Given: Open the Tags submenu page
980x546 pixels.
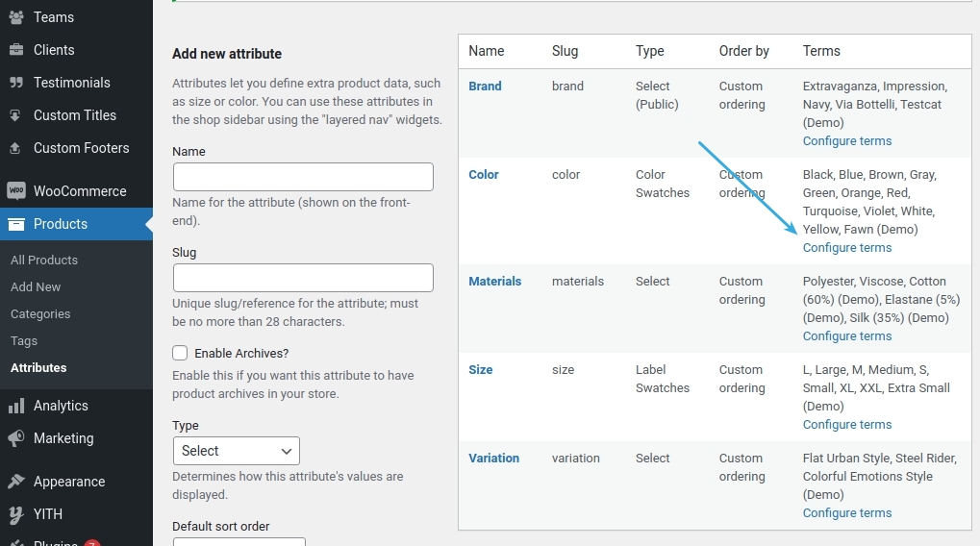Looking at the screenshot, I should pyautogui.click(x=24, y=341).
